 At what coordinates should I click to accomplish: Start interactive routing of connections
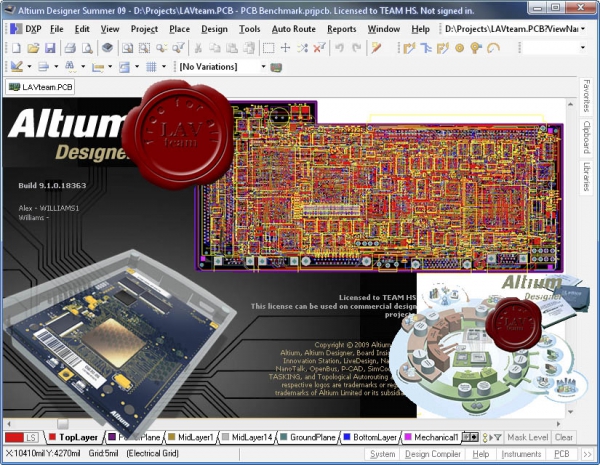point(409,48)
